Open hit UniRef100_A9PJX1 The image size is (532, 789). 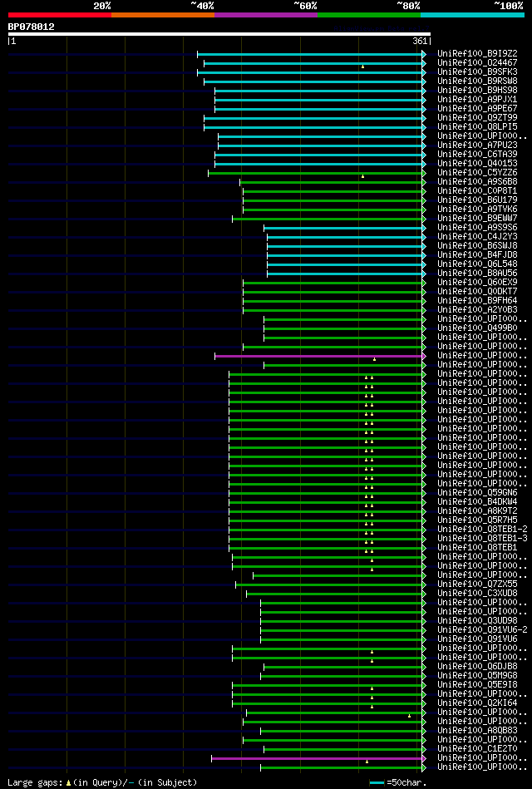(478, 100)
